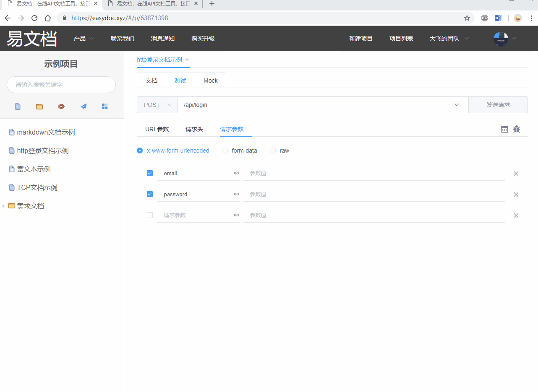Image resolution: width=538 pixels, height=392 pixels.
Task: Click link icon in the email row
Action: 236,173
